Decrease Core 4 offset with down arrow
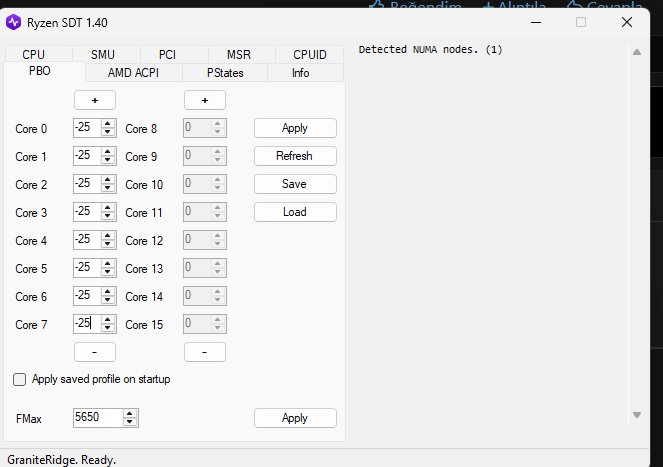Screen dimensions: 663x467 (108, 244)
